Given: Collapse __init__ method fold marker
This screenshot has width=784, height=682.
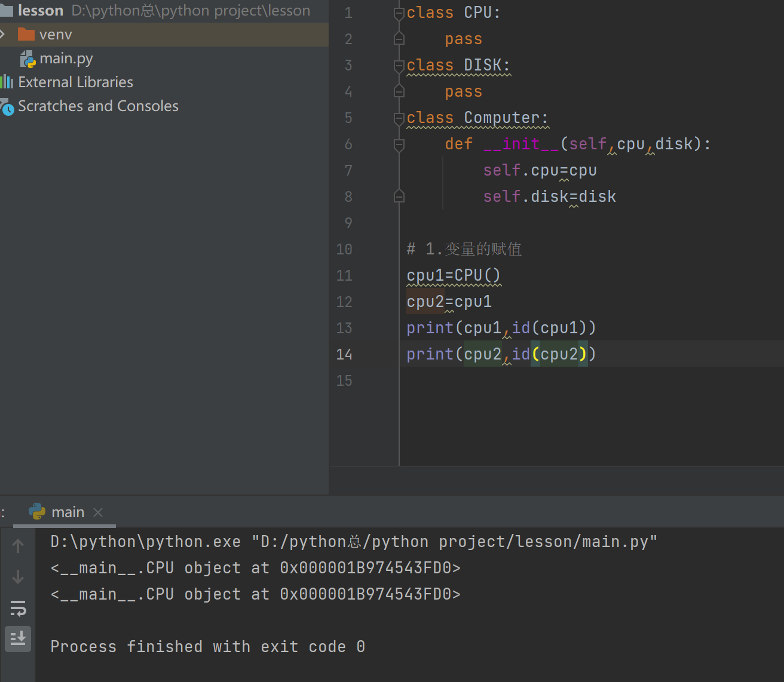Looking at the screenshot, I should click(x=399, y=145).
